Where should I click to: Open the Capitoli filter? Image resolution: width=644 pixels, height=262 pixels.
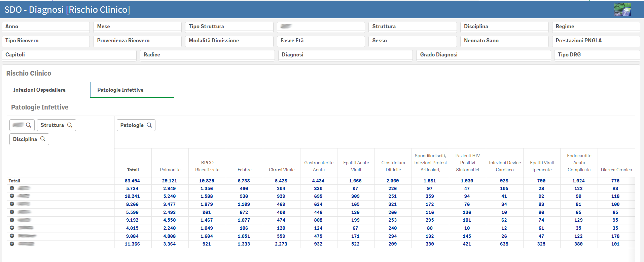[69, 55]
